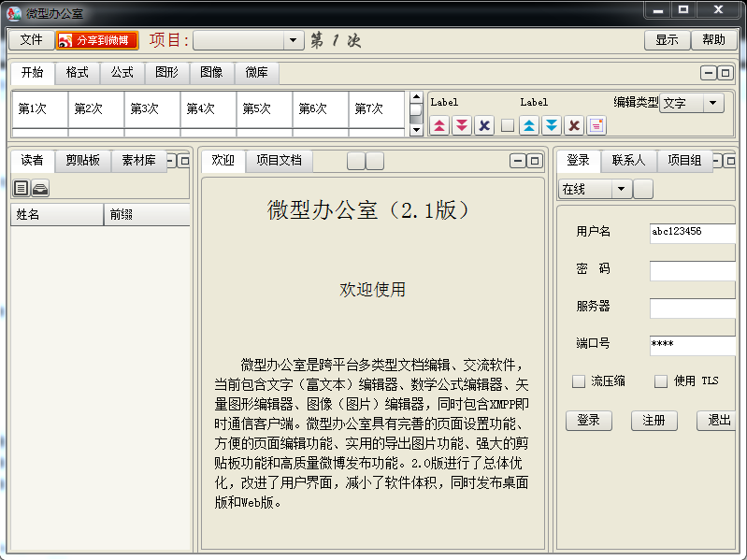747x560 pixels.
Task: Select the 第1次 cell
Action: tap(39, 109)
